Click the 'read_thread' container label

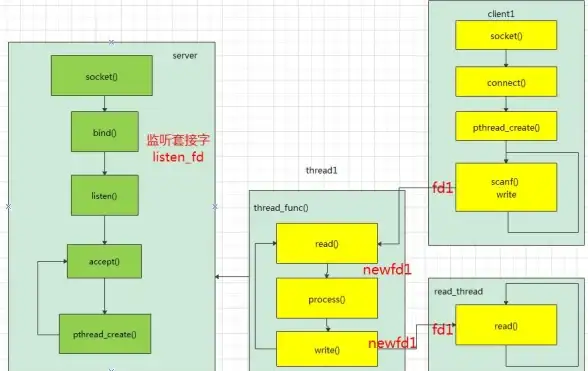click(458, 291)
